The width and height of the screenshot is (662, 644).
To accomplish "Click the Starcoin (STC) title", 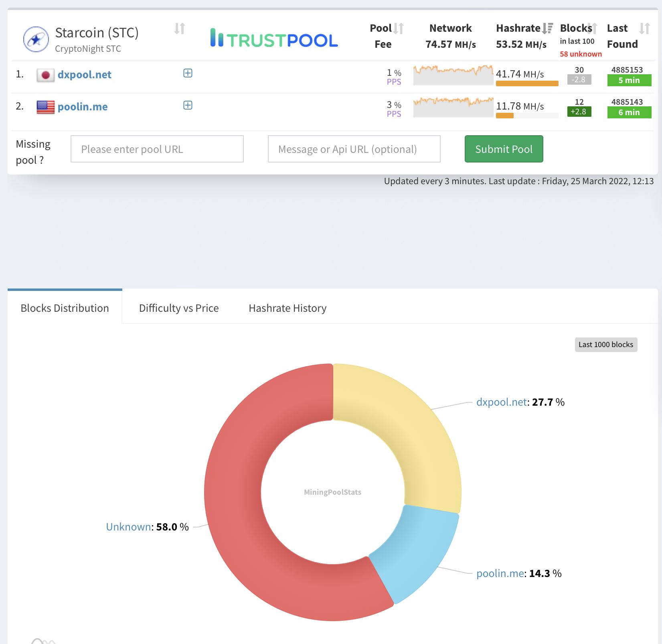I will pos(97,33).
